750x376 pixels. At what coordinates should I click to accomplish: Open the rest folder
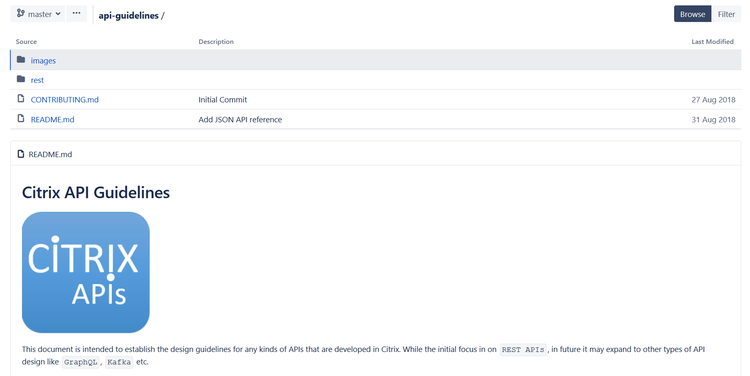(37, 80)
